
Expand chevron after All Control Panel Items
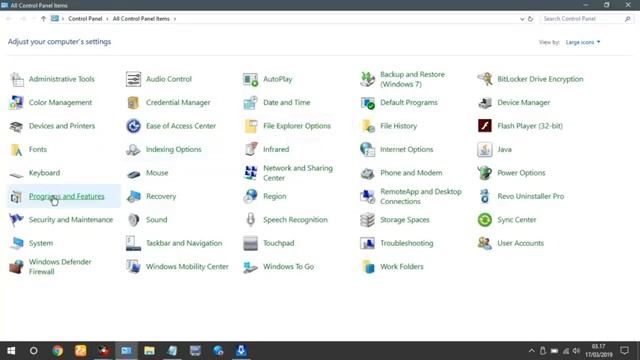[175, 19]
